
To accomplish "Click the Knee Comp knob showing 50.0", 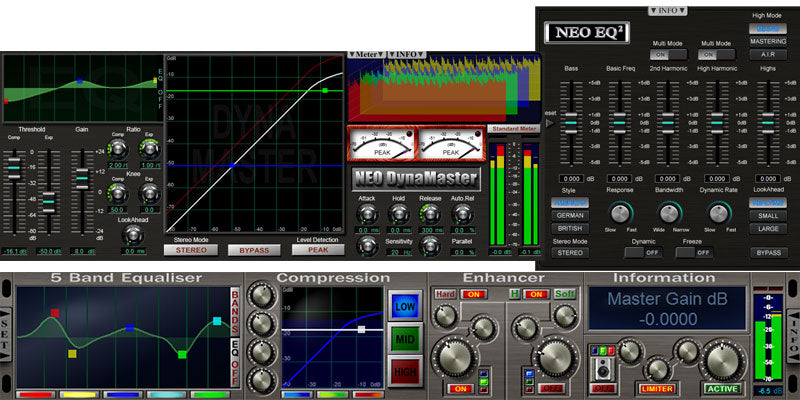I will (118, 194).
